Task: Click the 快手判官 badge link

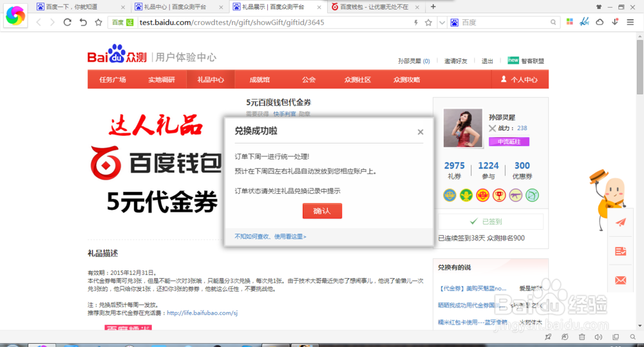Action: [x=284, y=114]
